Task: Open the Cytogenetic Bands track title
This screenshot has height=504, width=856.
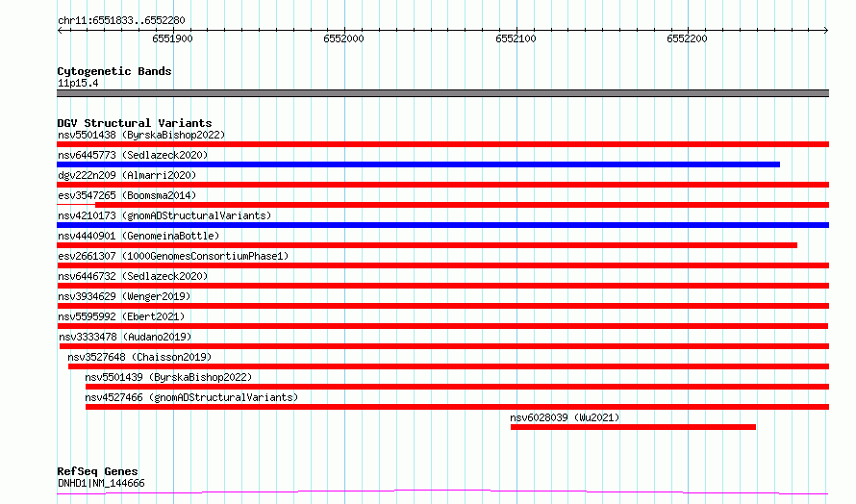Action: coord(114,71)
